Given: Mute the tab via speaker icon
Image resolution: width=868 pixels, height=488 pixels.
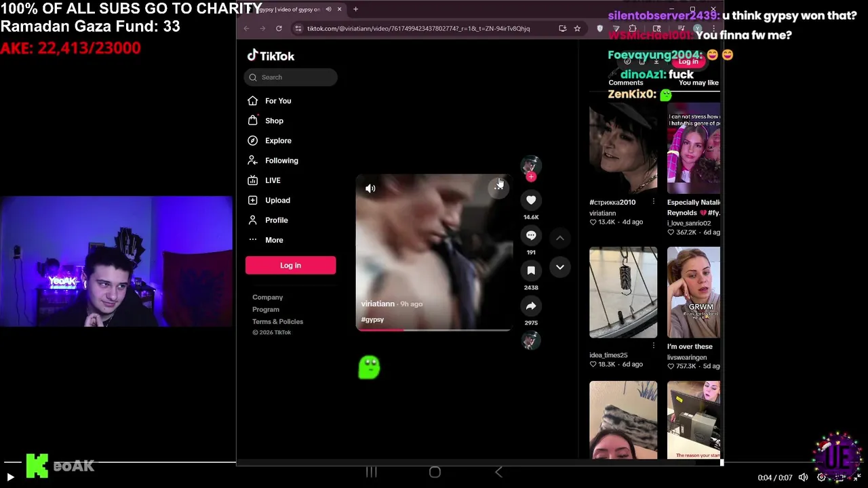Looking at the screenshot, I should 328,9.
